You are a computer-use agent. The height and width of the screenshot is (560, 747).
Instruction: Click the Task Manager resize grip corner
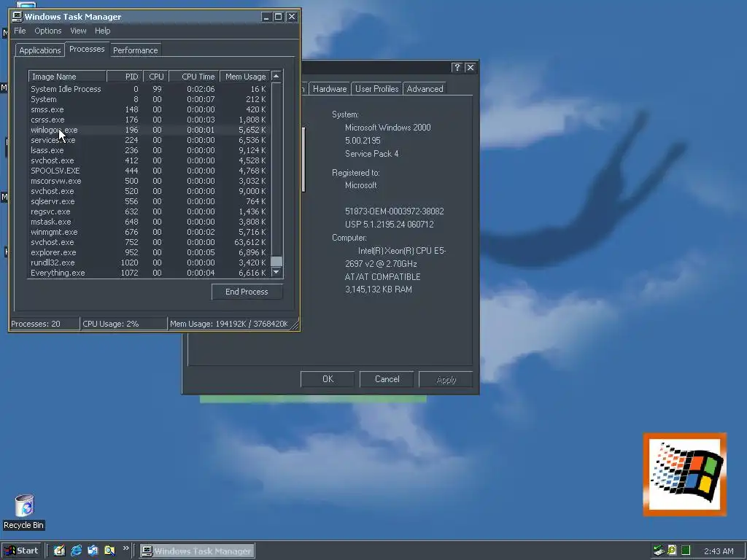click(295, 325)
